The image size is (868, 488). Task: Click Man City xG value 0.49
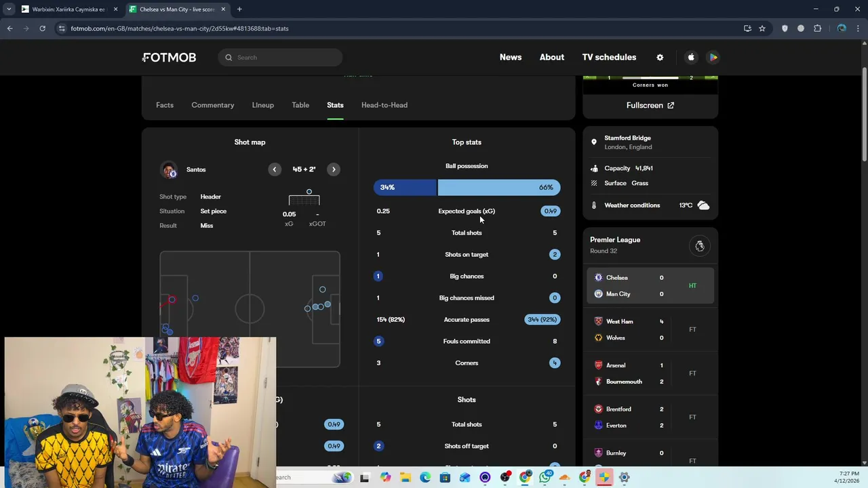pos(550,211)
